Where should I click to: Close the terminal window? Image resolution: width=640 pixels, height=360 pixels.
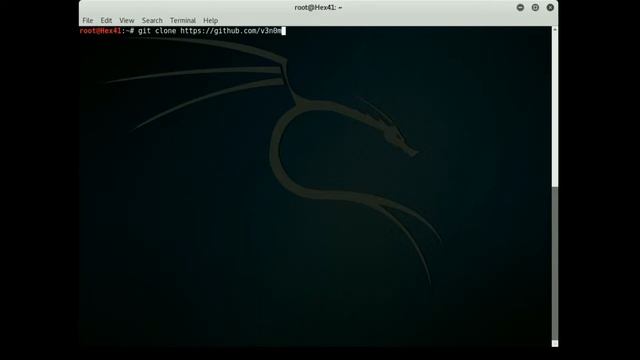pyautogui.click(x=550, y=7)
